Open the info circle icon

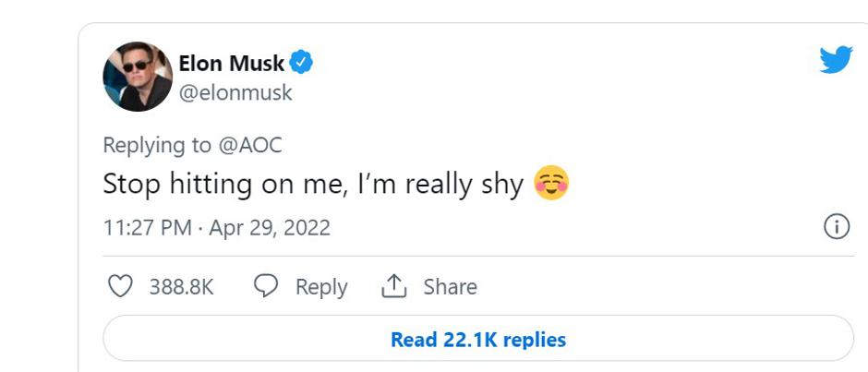[837, 227]
